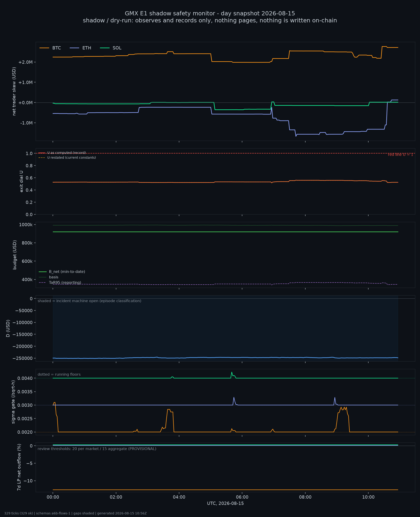Click the "02:00" time axis label
The width and height of the screenshot is (420, 517).
tap(116, 497)
